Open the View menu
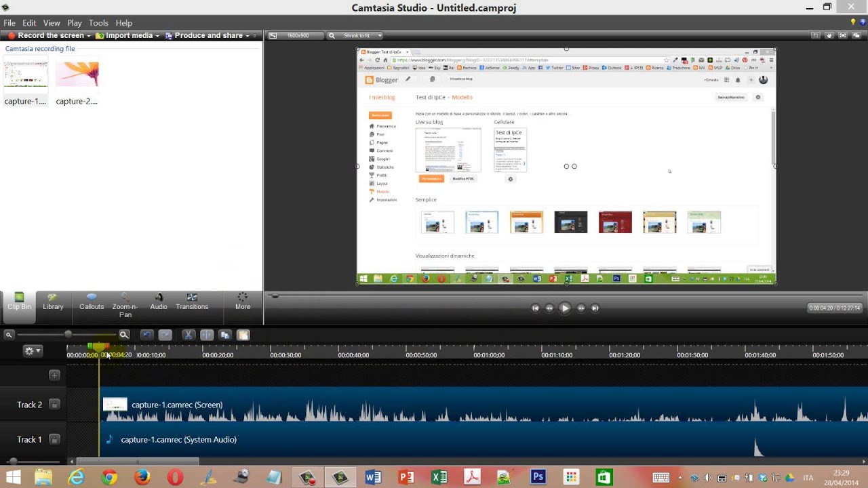Viewport: 868px width, 488px height. click(52, 23)
